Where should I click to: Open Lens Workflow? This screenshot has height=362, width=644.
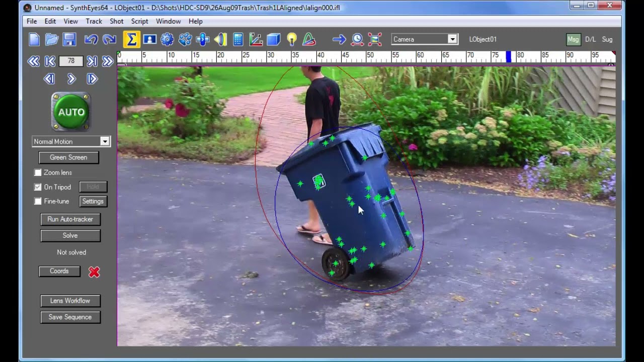click(70, 301)
